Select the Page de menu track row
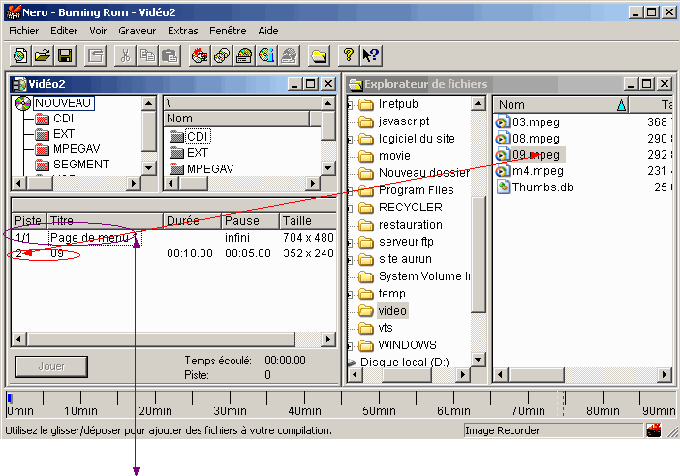Image resolution: width=680 pixels, height=476 pixels. [173, 238]
